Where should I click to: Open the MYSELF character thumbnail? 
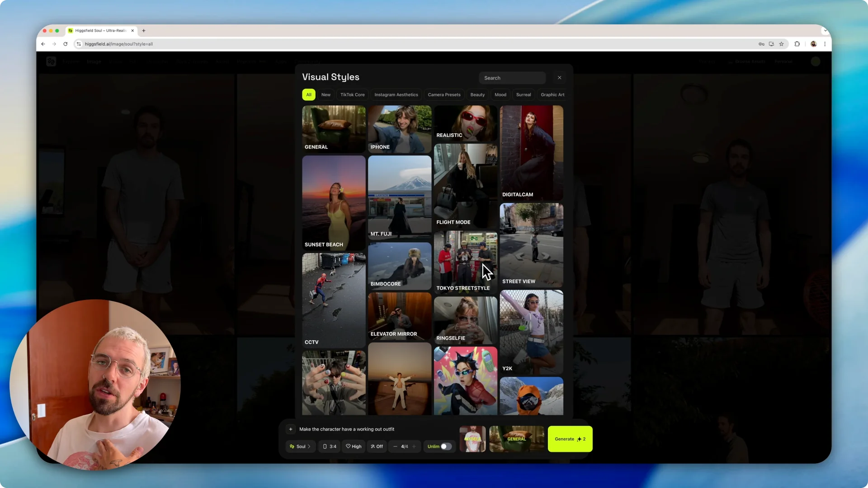tap(472, 439)
